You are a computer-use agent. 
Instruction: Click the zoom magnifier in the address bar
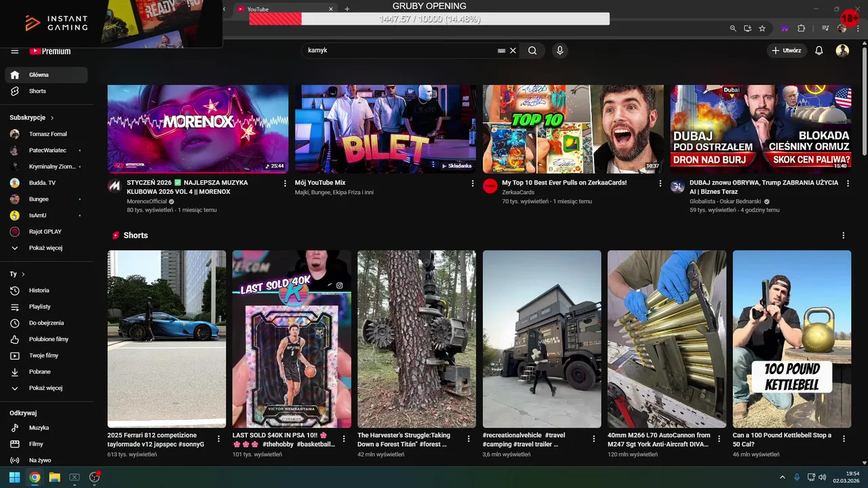click(x=733, y=28)
